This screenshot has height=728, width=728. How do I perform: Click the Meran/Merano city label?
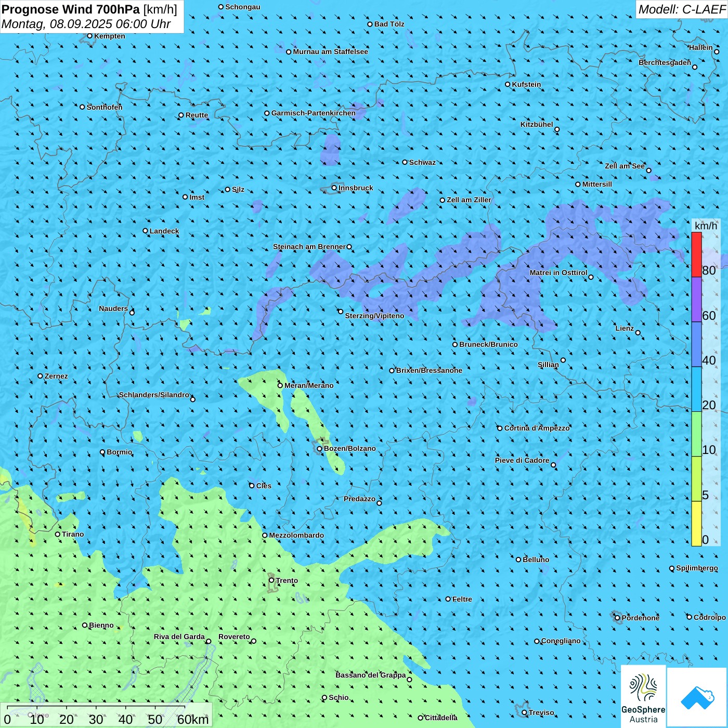coord(309,385)
